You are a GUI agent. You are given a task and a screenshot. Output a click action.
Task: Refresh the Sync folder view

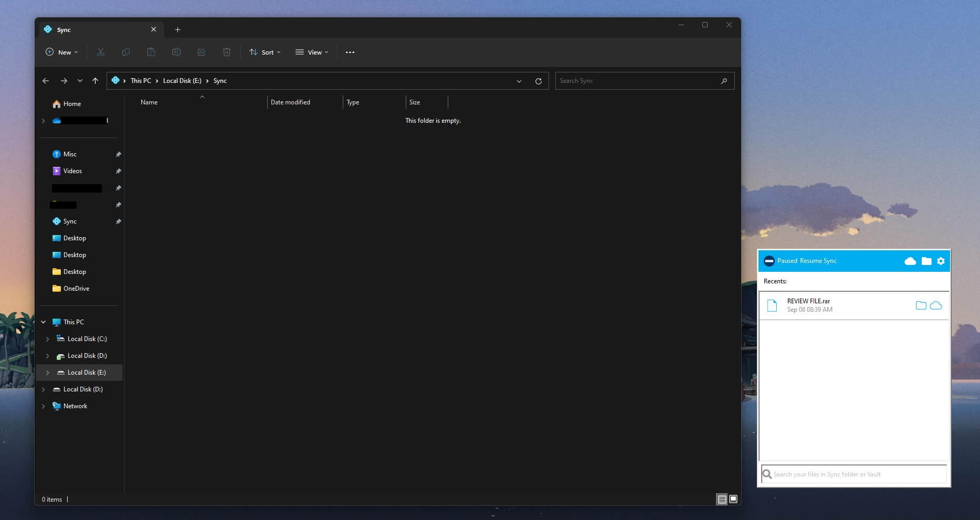click(538, 81)
